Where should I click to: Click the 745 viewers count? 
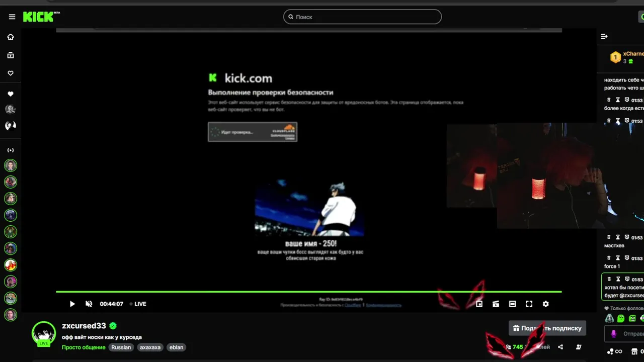click(518, 347)
